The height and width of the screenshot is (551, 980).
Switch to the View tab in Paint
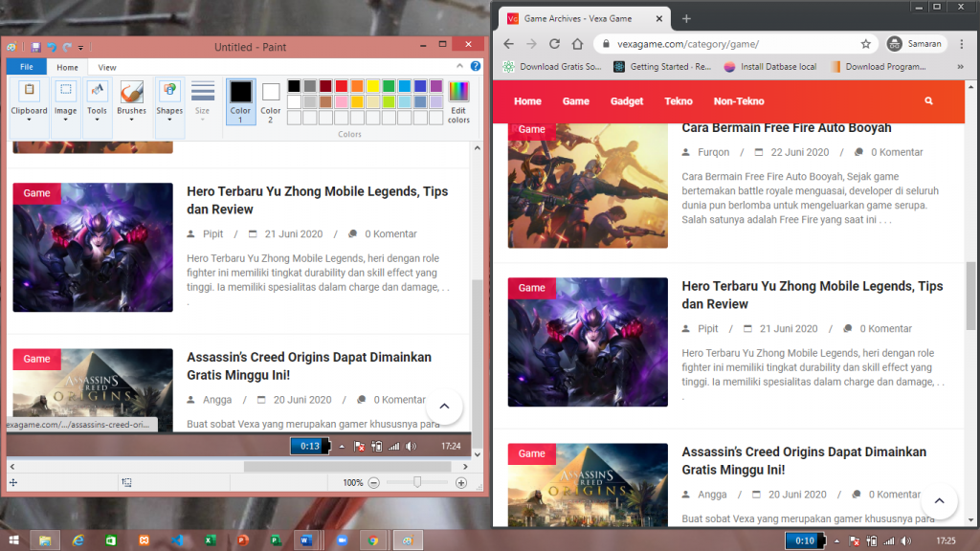click(107, 68)
